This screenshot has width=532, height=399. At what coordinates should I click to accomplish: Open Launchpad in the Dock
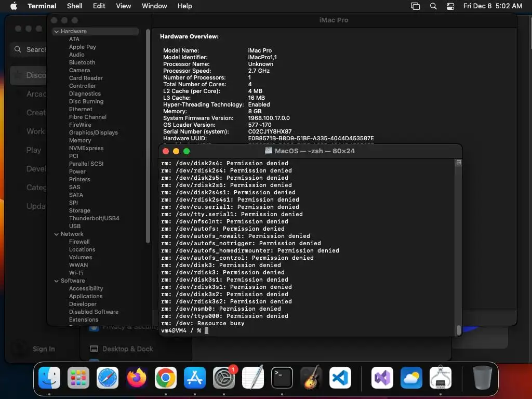(78, 378)
